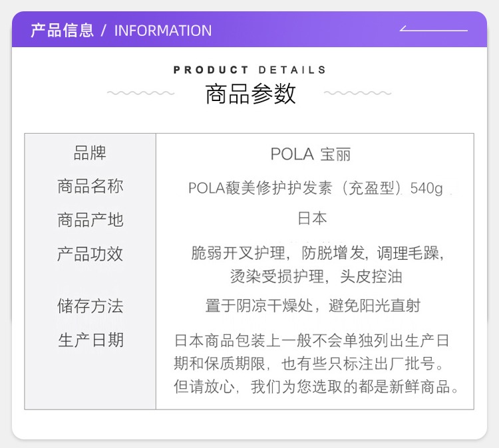Click the PRODUCT DETAILS subtitle
Screen dimensions: 499x448
point(249,70)
